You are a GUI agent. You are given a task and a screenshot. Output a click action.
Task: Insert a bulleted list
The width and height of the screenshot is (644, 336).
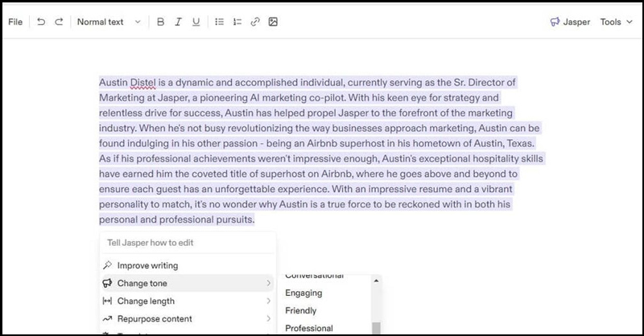(x=219, y=22)
